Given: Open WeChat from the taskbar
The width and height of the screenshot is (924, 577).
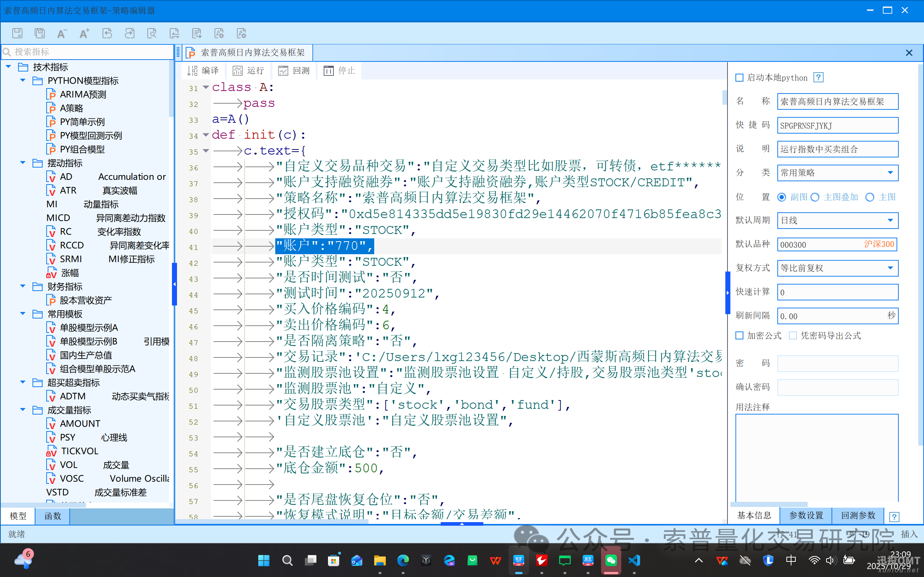Looking at the screenshot, I should (611, 560).
